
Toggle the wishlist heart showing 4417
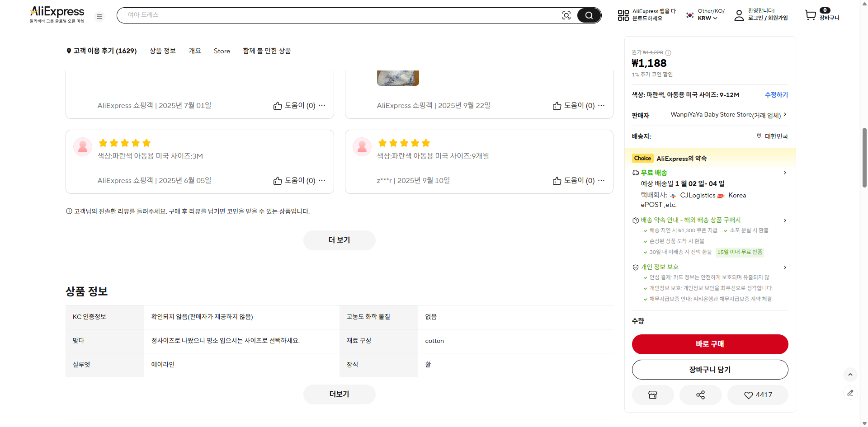(x=758, y=394)
